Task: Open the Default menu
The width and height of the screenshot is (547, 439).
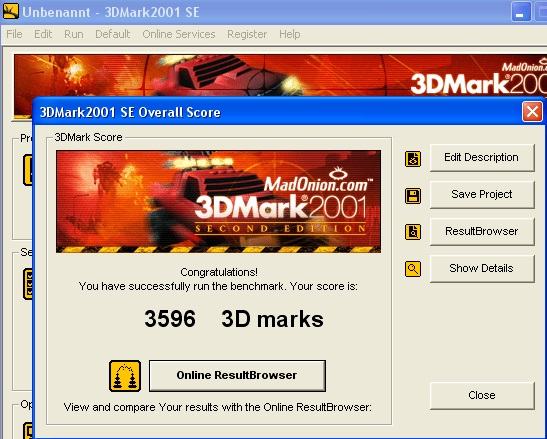Action: point(113,34)
